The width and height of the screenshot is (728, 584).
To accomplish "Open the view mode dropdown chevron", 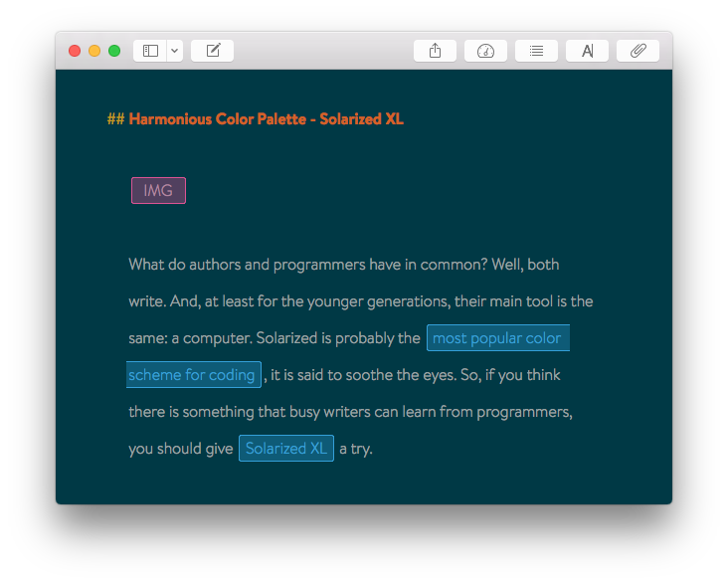I will pyautogui.click(x=175, y=51).
